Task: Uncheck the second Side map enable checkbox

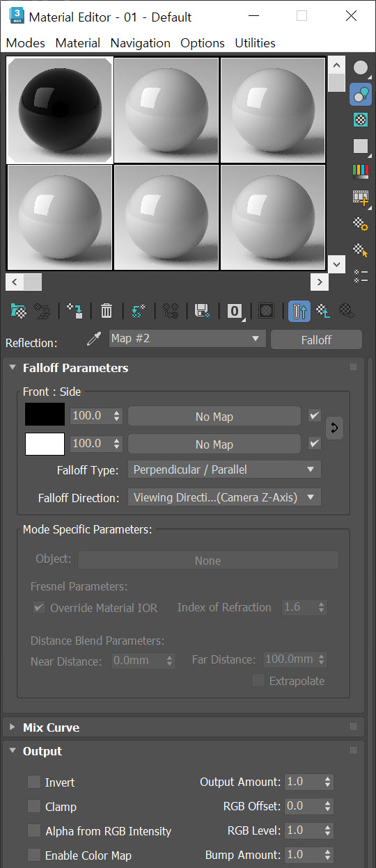Action: coord(315,442)
